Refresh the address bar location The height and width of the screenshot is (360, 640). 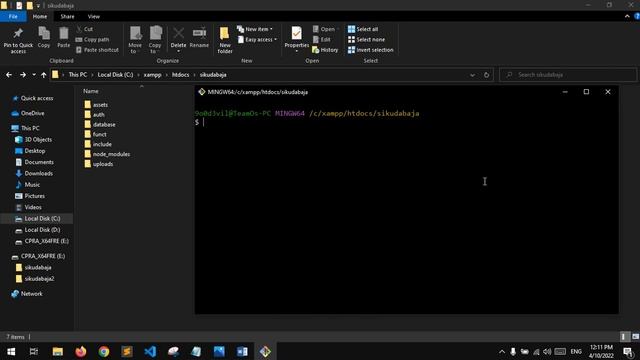tap(487, 75)
